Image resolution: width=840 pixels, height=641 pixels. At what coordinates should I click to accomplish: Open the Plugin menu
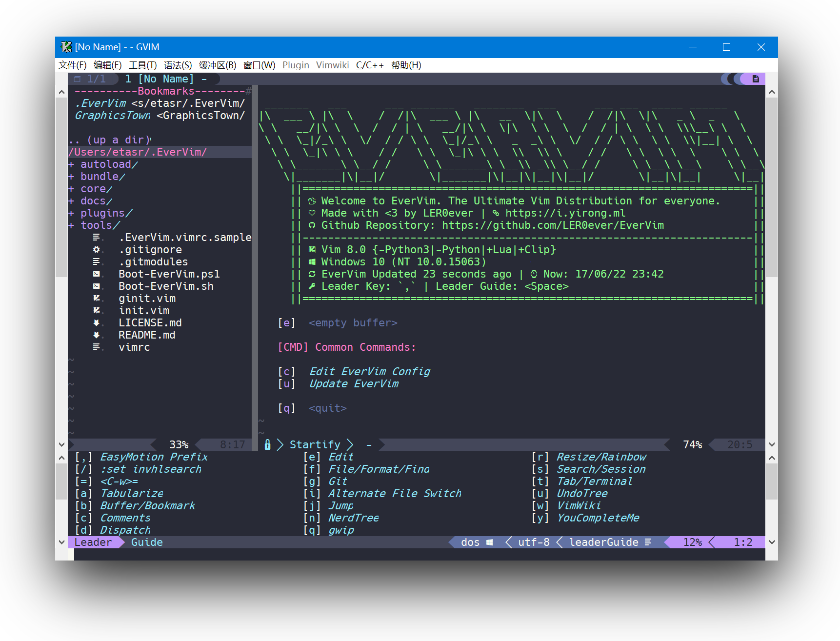[296, 65]
